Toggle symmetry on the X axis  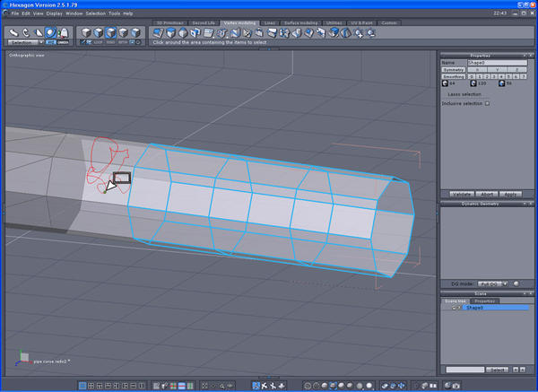pos(476,70)
